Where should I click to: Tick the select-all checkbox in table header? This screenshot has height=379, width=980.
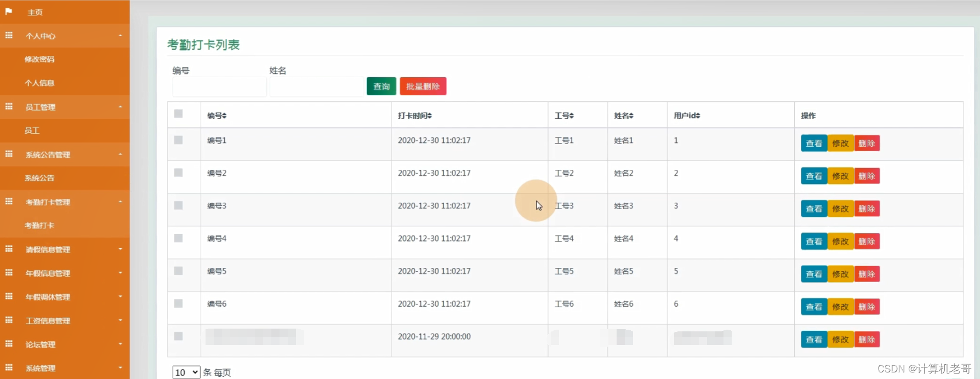pos(178,113)
